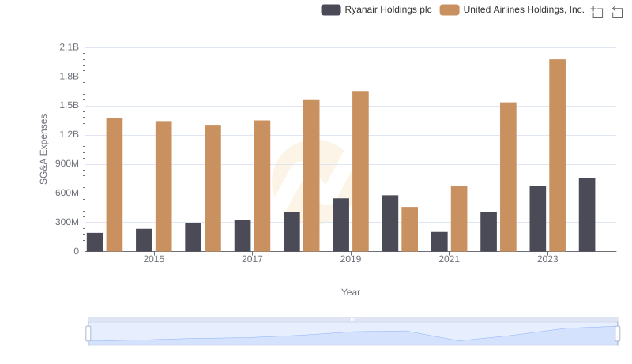Click the '2.1B' y-axis label
The image size is (632, 364).
point(70,47)
